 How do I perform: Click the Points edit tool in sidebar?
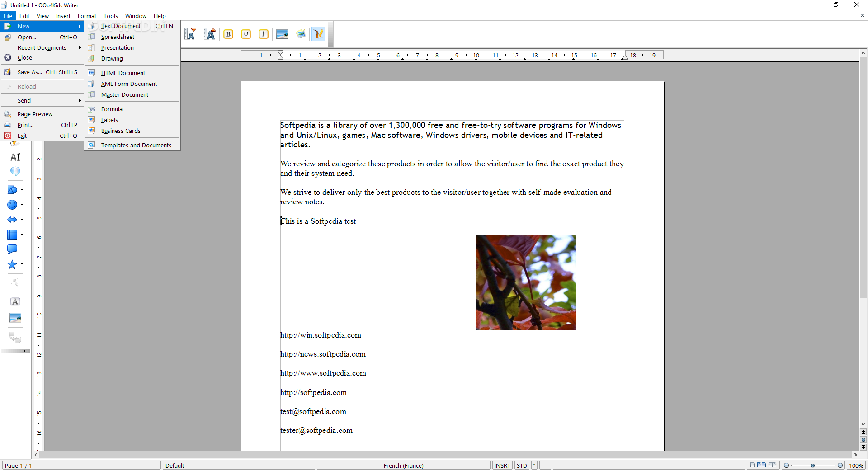click(x=15, y=283)
